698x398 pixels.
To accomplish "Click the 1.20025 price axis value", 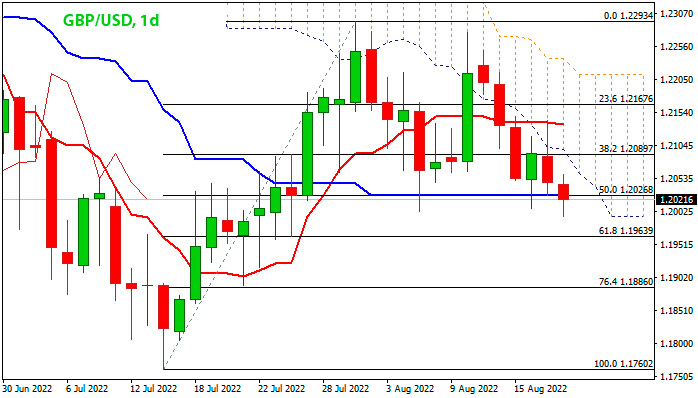I will tap(677, 211).
